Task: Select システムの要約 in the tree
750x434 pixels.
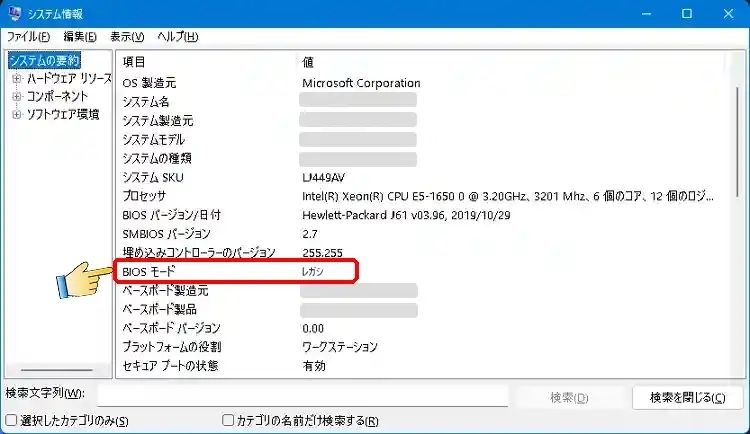Action: click(x=44, y=60)
